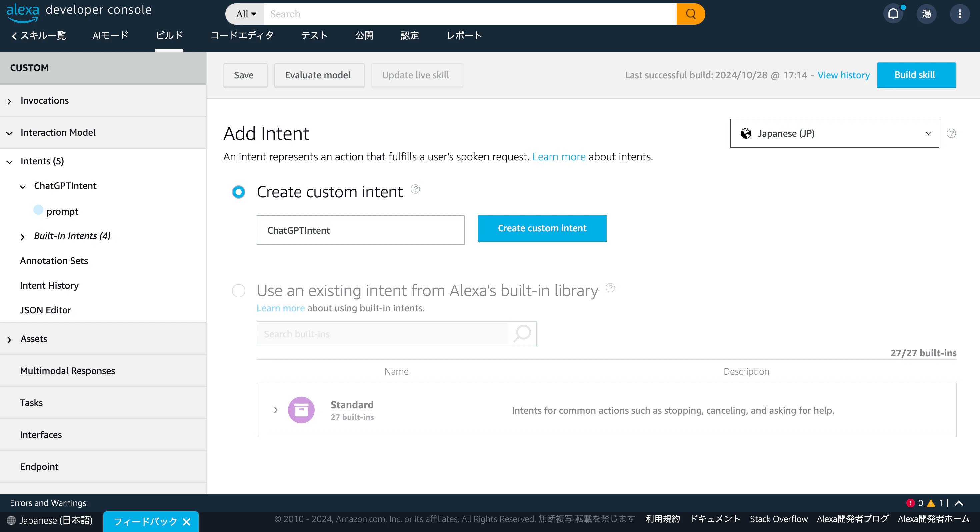Open the notifications bell
980x532 pixels.
[x=893, y=14]
